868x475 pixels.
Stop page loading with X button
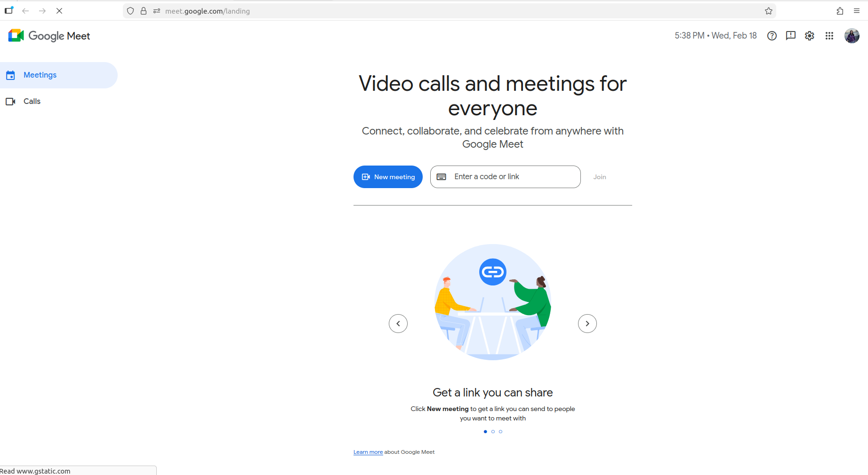pyautogui.click(x=59, y=11)
